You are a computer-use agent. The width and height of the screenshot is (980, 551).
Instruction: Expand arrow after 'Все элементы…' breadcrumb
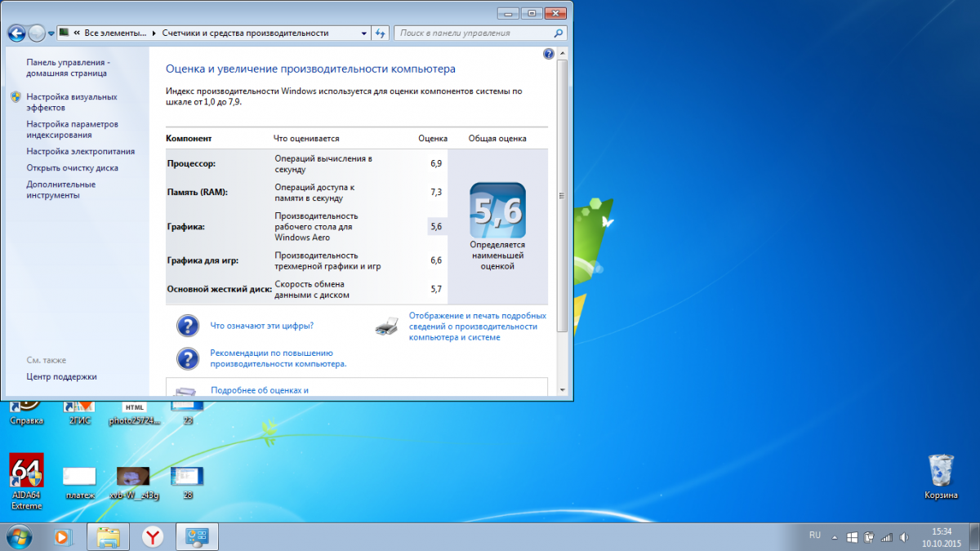click(x=155, y=33)
